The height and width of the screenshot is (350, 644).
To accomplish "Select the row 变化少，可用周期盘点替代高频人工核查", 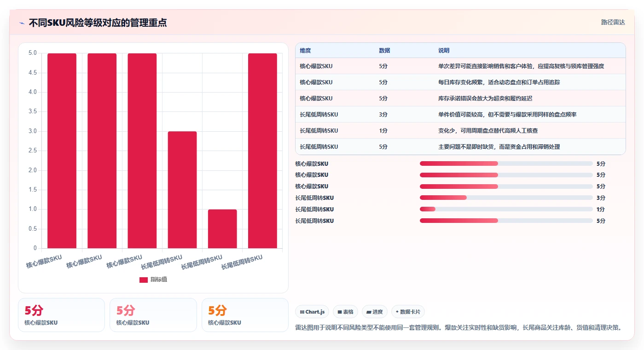I will click(x=460, y=131).
